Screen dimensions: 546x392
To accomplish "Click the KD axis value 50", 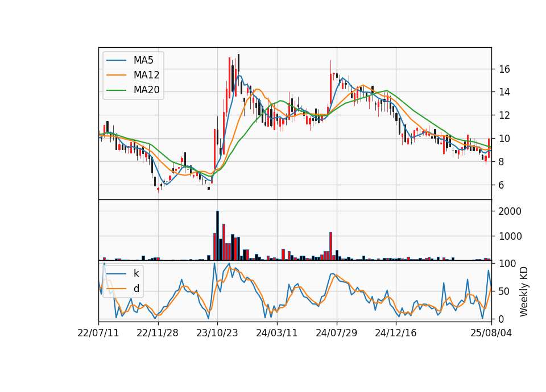I will (x=504, y=291).
